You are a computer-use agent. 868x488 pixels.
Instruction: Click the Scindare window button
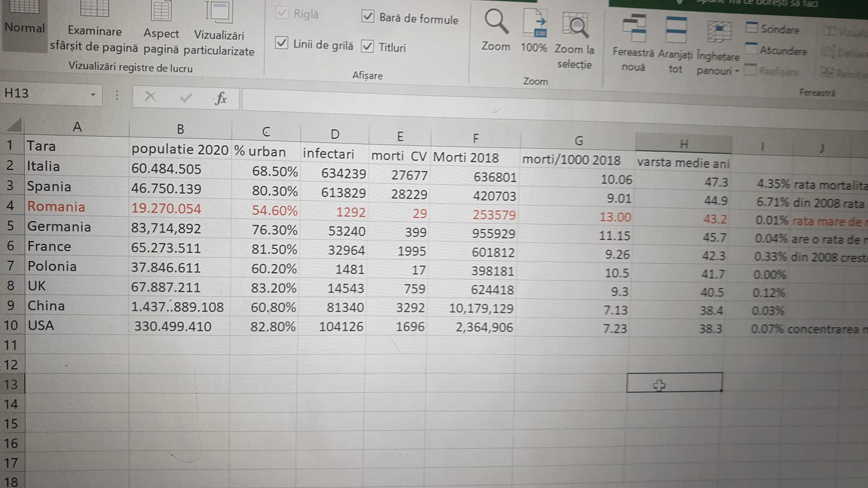773,29
